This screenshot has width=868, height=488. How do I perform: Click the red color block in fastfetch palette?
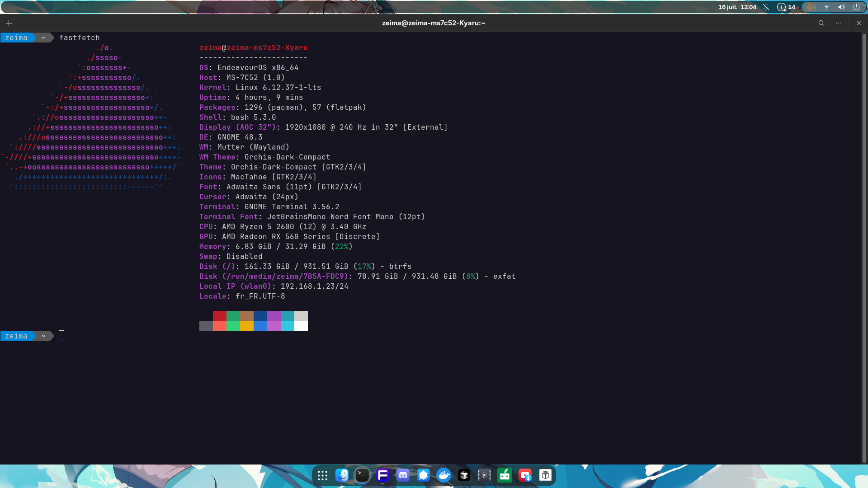click(220, 316)
